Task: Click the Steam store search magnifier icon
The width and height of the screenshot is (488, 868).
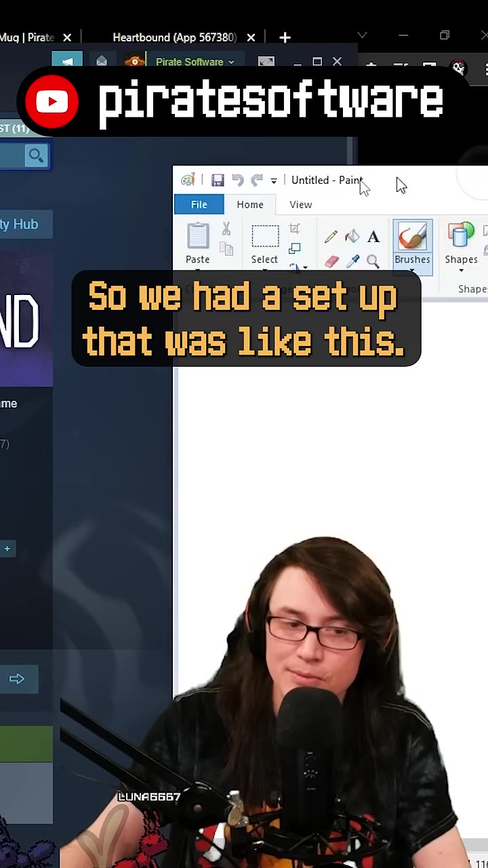Action: [36, 156]
